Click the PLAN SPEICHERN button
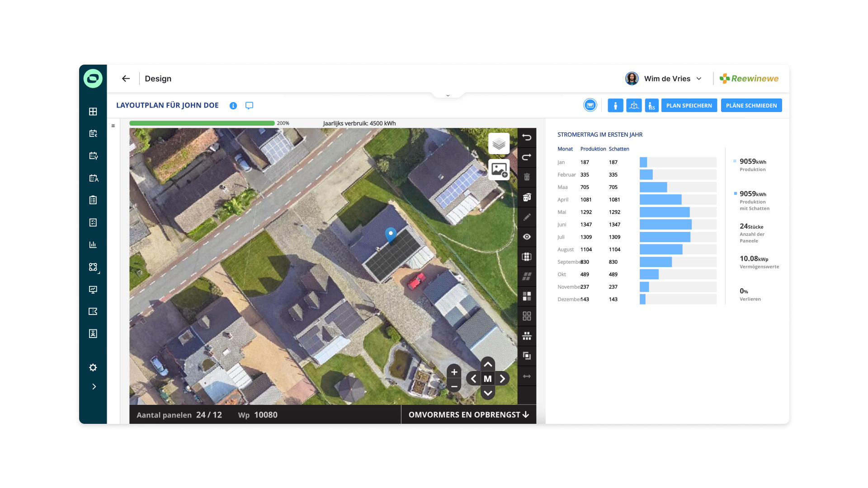Viewport: 868px width, 488px height. tap(689, 105)
